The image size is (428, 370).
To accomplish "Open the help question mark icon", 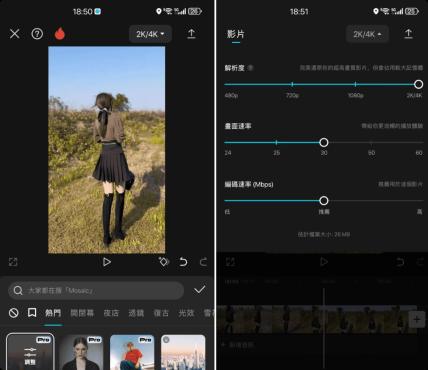I will pos(37,34).
